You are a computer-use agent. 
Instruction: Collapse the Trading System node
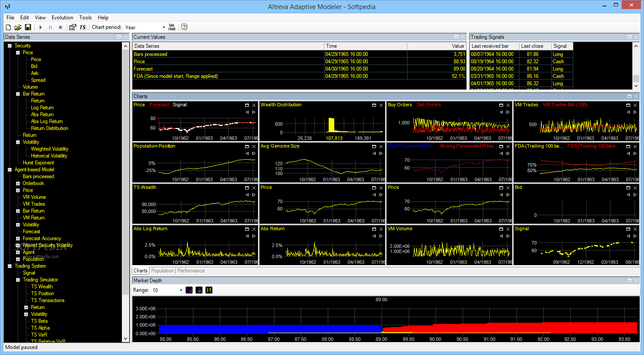pyautogui.click(x=9, y=266)
